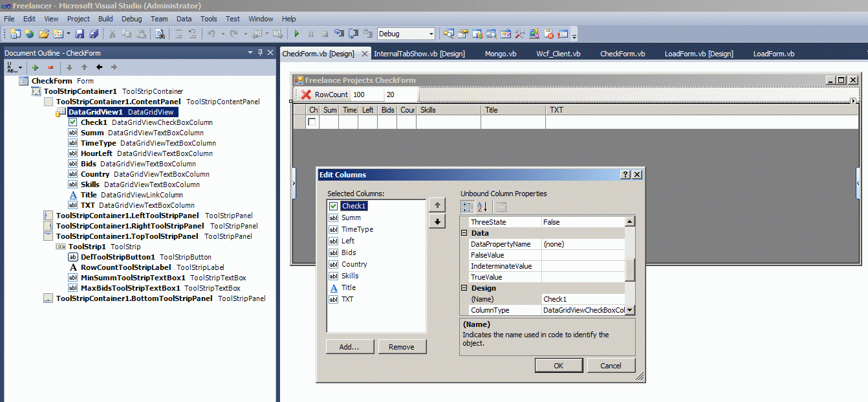The image size is (868, 402).
Task: Switch to InternalTabShow.vb [Design] tab
Action: 419,54
